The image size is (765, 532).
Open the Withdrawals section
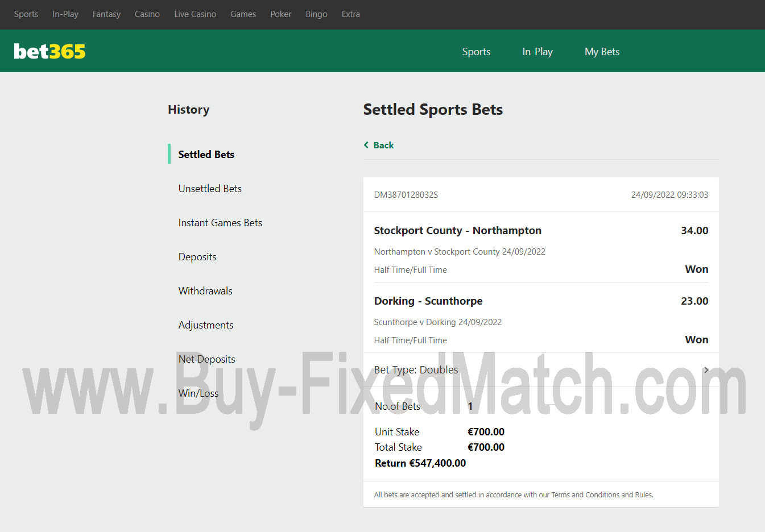tap(205, 291)
